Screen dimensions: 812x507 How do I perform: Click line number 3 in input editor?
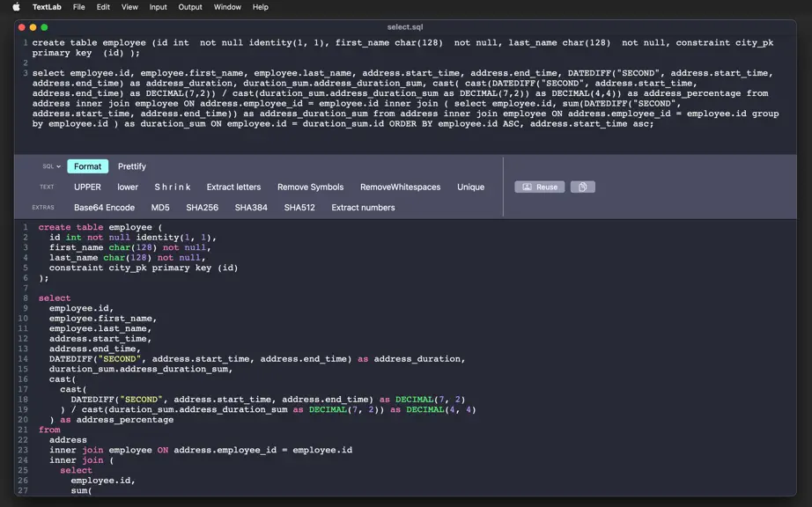click(25, 73)
